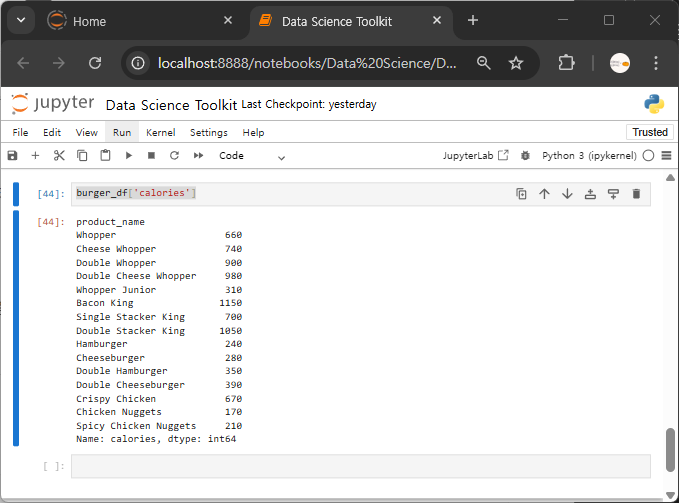The width and height of the screenshot is (679, 503).
Task: Open the tab search chevron dropdown
Action: (x=21, y=20)
